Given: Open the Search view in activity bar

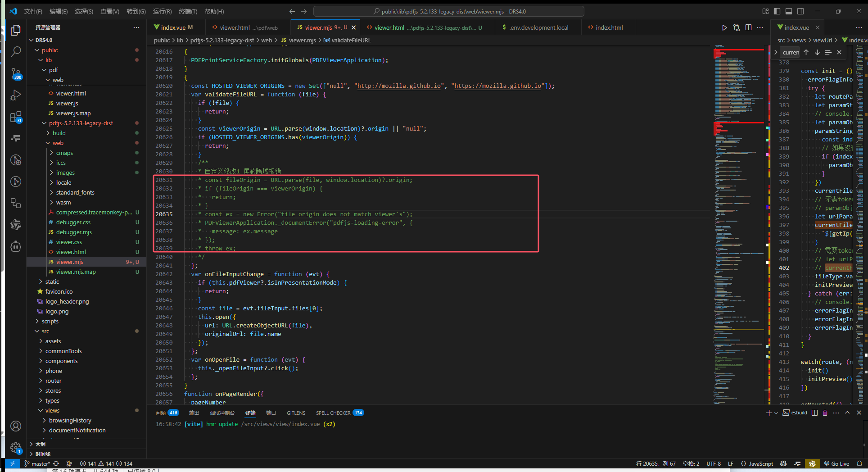Looking at the screenshot, I should point(16,52).
